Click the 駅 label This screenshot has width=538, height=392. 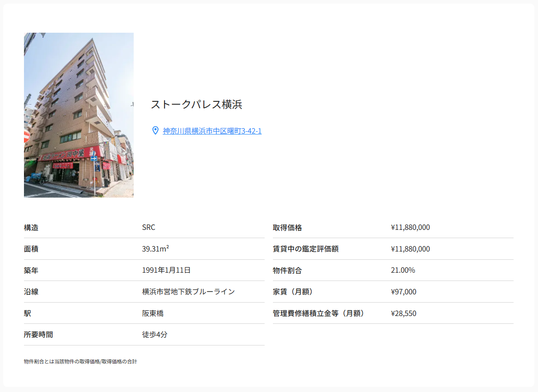[x=28, y=314]
